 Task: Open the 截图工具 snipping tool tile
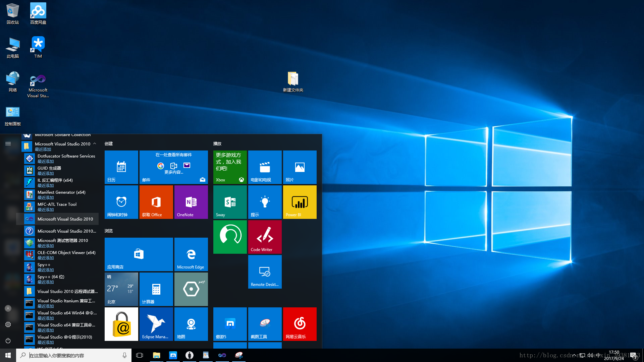tap(265, 324)
